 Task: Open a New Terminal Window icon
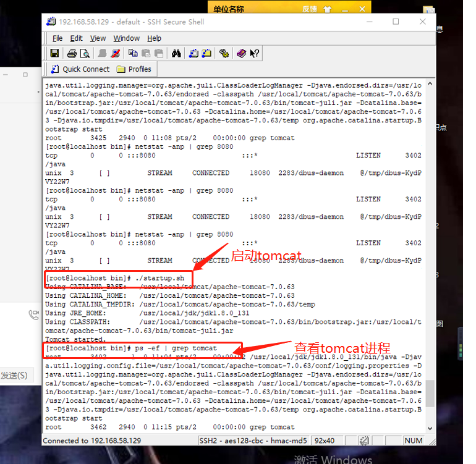click(193, 54)
